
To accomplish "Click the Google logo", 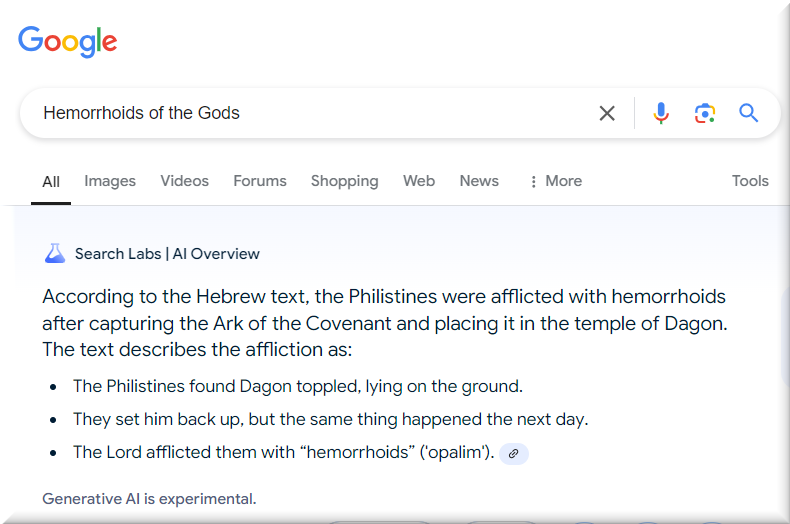I will [x=67, y=41].
